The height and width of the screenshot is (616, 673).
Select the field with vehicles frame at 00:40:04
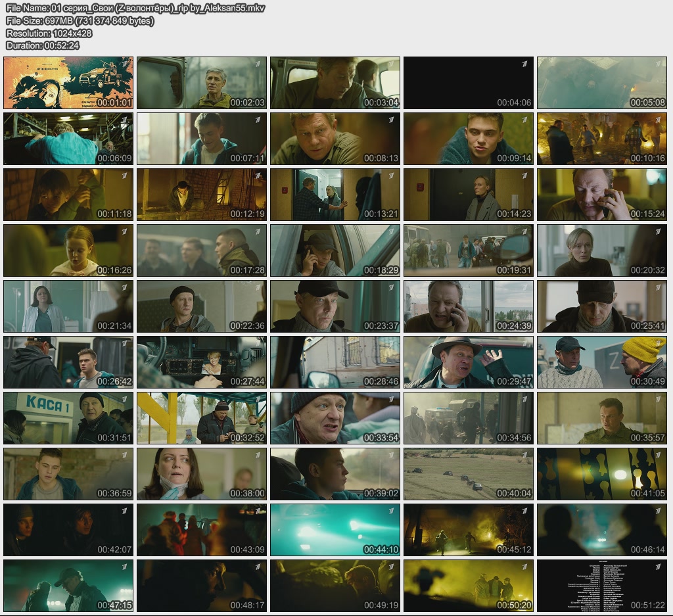(x=468, y=474)
